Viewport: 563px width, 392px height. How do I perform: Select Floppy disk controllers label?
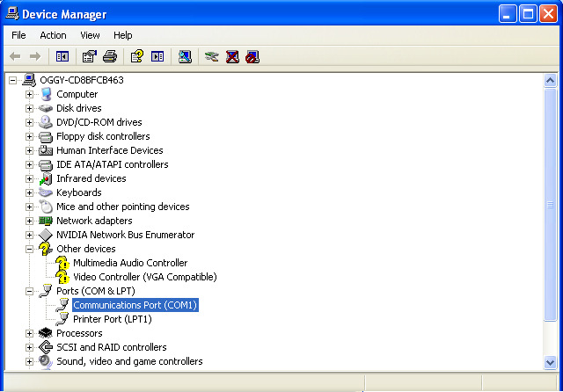pos(103,136)
